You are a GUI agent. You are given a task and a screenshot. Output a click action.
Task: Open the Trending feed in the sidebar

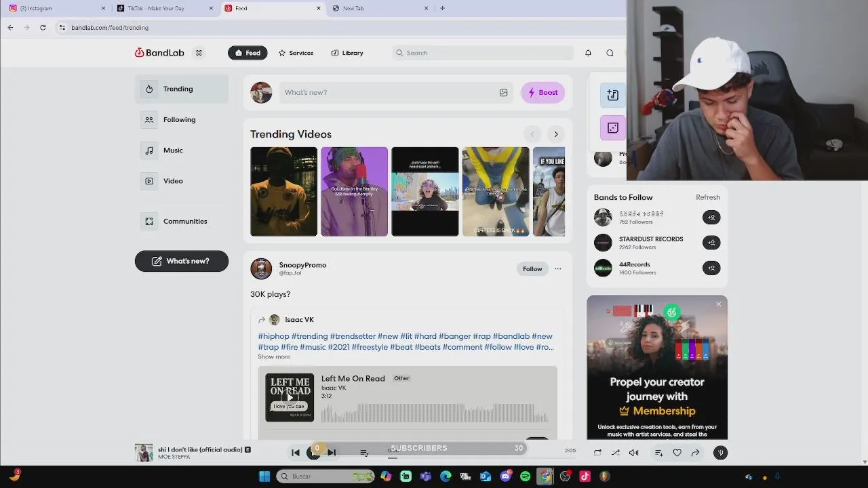[181, 89]
